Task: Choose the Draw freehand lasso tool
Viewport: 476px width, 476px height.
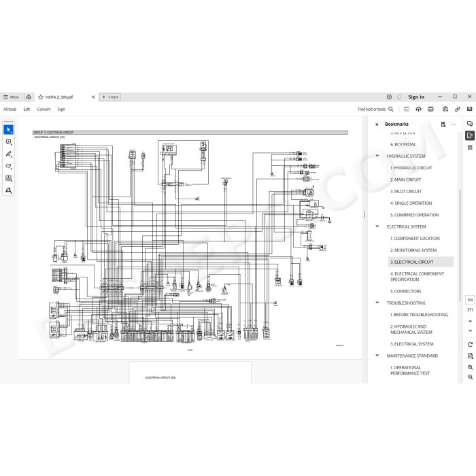Action: coord(8,166)
